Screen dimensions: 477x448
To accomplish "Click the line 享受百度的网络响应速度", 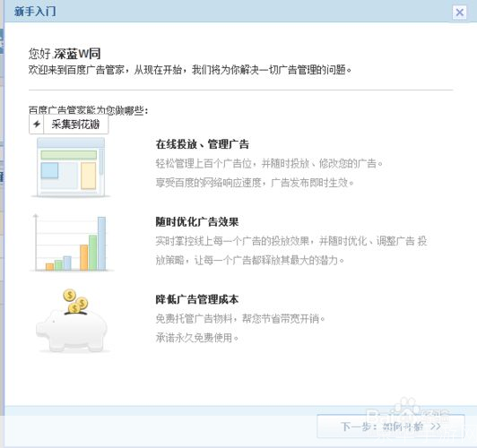I will click(255, 183).
